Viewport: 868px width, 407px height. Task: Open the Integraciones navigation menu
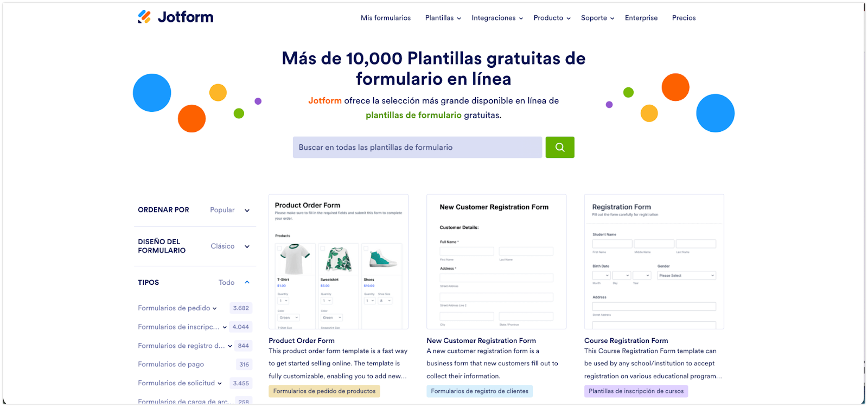click(x=497, y=18)
